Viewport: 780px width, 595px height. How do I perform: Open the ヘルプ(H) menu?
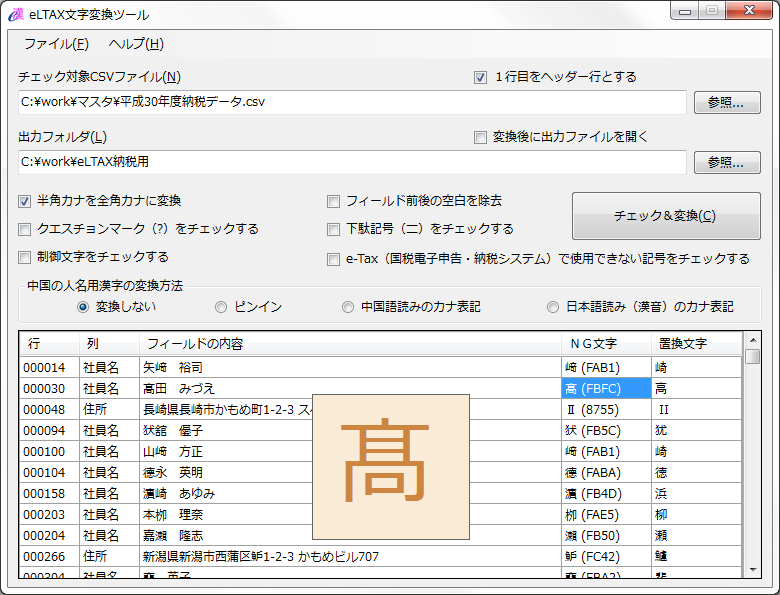click(x=136, y=44)
